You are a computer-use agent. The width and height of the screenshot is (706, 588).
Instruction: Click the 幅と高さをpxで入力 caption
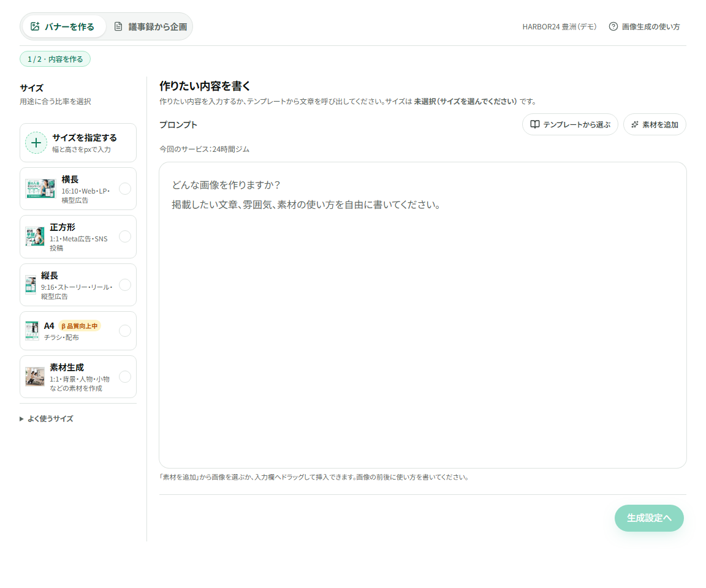click(82, 149)
